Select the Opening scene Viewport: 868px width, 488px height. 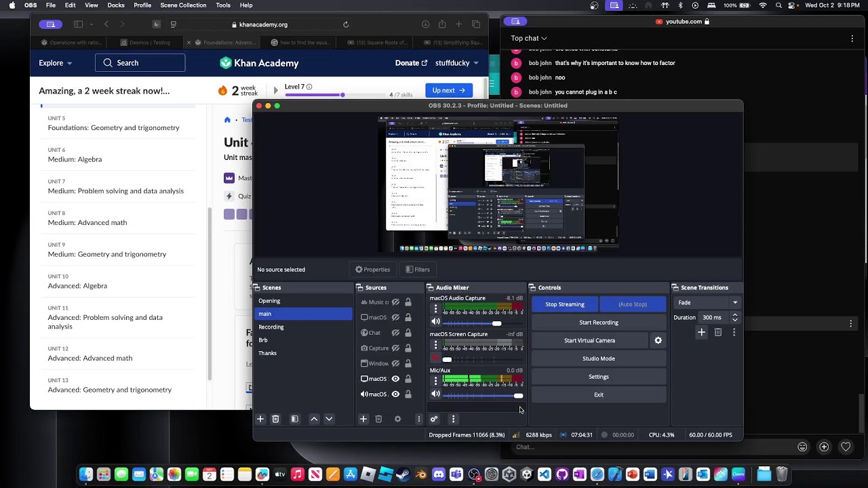pos(304,301)
